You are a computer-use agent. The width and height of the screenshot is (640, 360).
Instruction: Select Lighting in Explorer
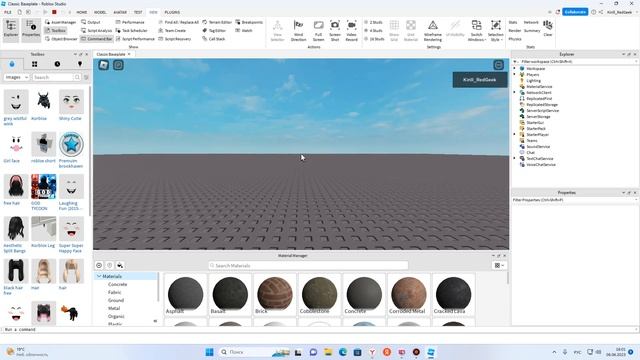click(533, 81)
